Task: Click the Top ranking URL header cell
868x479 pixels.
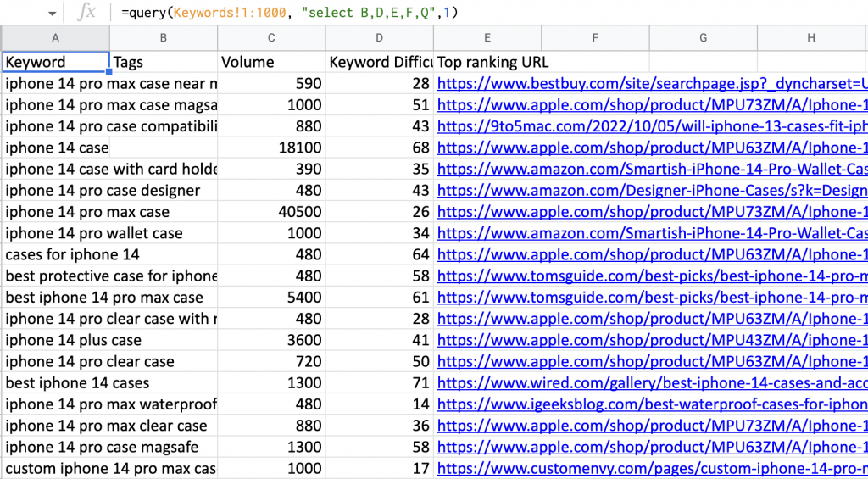Action: tap(487, 62)
